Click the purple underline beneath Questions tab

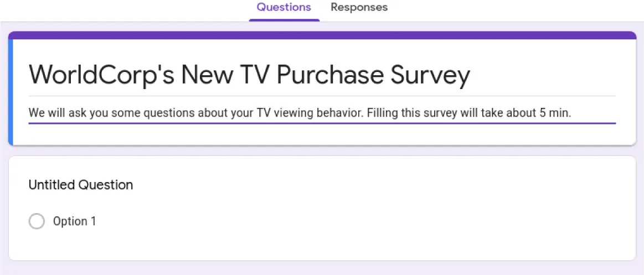point(284,20)
